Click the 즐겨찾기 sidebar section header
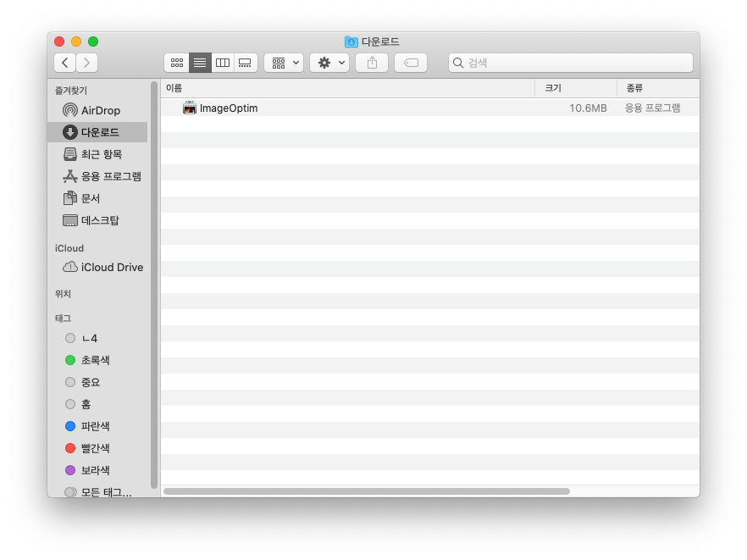Image resolution: width=747 pixels, height=560 pixels. click(x=71, y=90)
